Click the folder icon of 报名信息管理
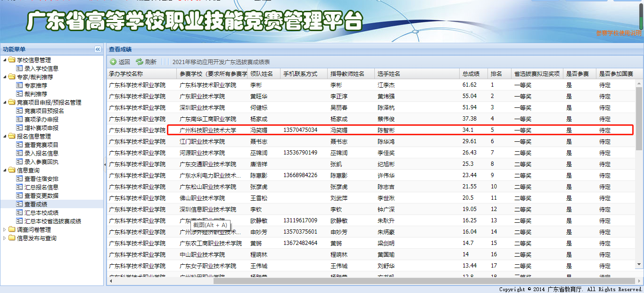The image size is (644, 293). point(11,136)
